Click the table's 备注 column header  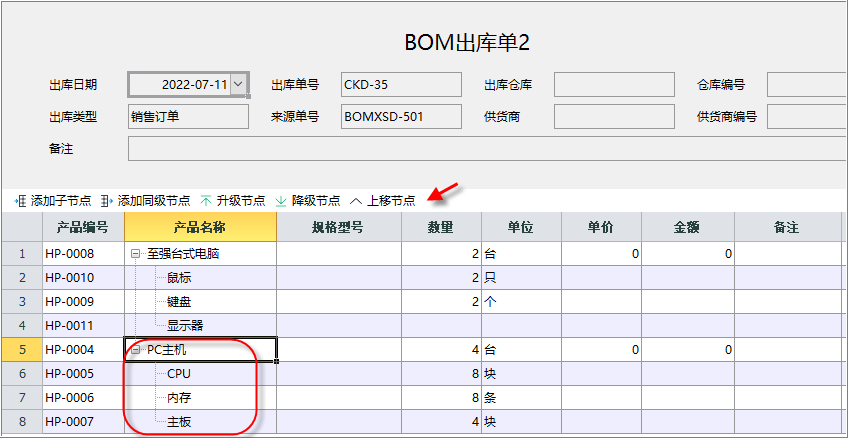[x=787, y=228]
